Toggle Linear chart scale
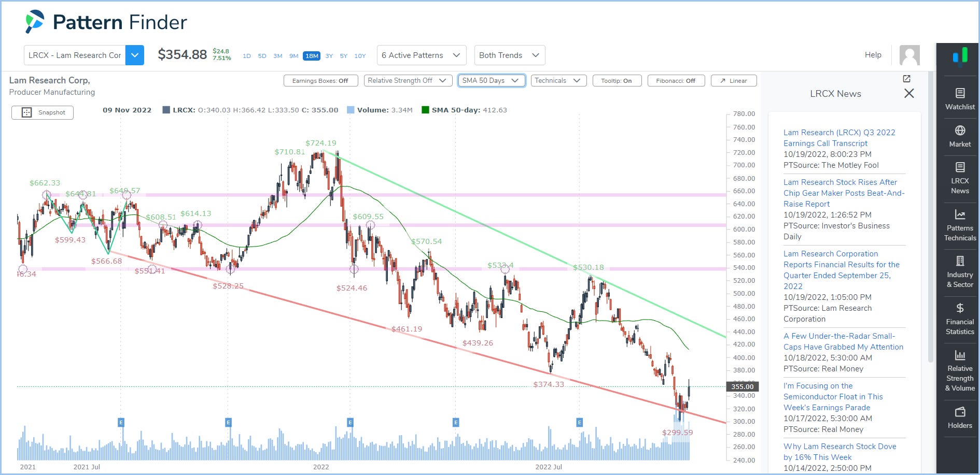The width and height of the screenshot is (980, 475). point(734,81)
